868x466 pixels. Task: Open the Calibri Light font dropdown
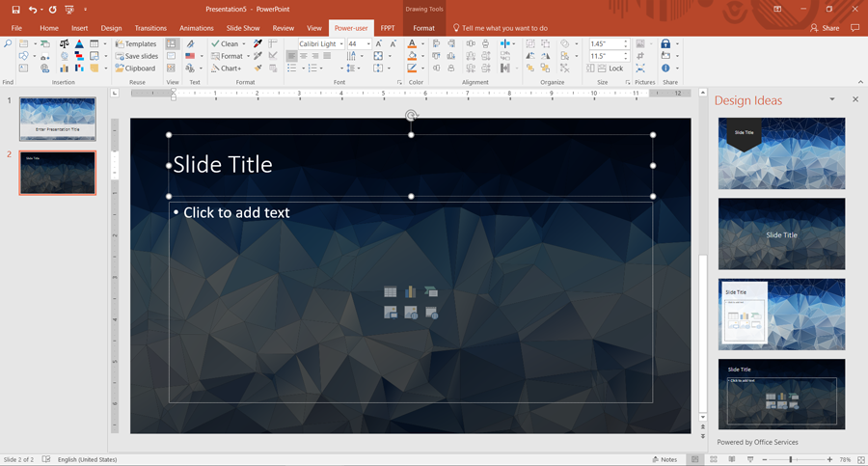coord(341,44)
